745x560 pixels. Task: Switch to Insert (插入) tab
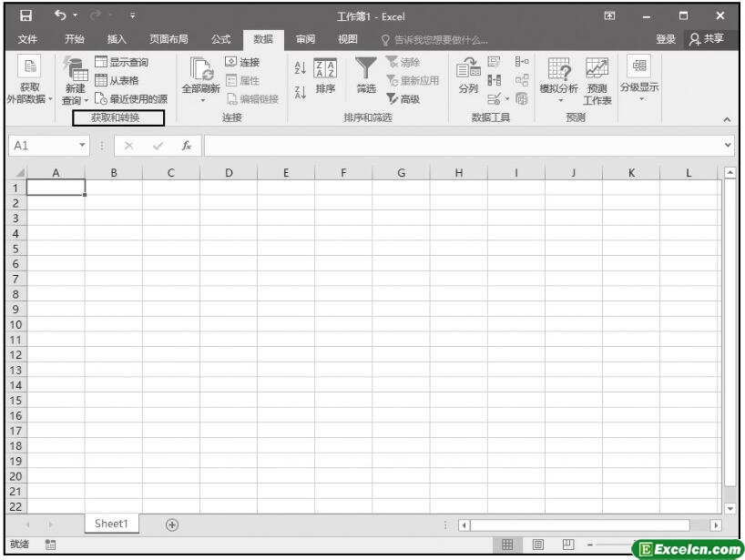(117, 39)
